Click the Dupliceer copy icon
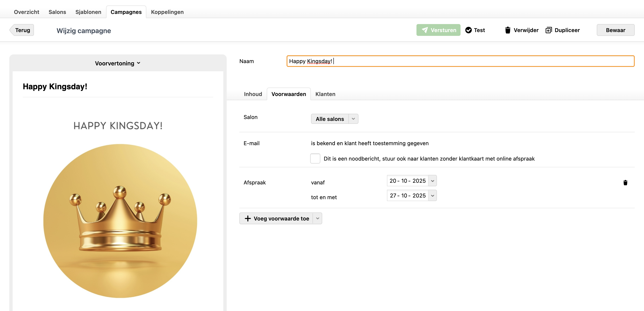Viewport: 644px width, 311px height. tap(548, 30)
